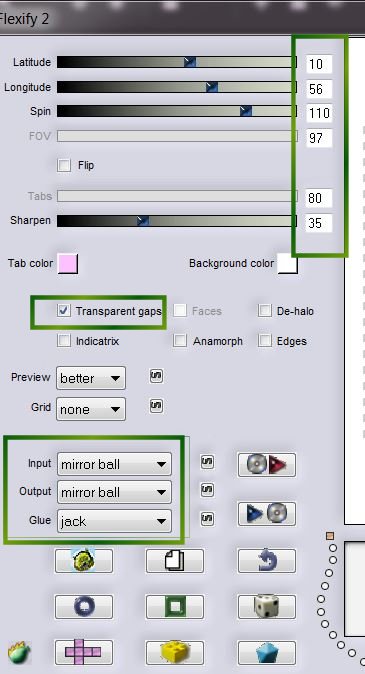This screenshot has height=674, width=365.
Task: Click the blue undo arrow button
Action: [267, 561]
